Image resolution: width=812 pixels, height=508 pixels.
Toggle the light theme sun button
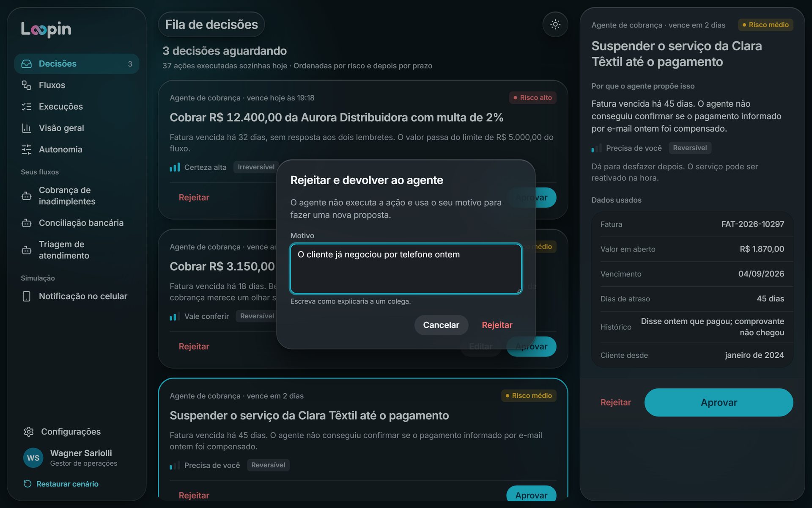(555, 25)
